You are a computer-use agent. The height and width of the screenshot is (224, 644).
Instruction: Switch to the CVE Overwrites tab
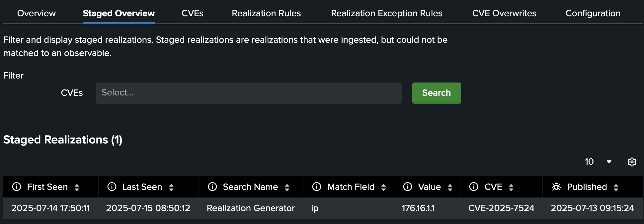point(504,13)
